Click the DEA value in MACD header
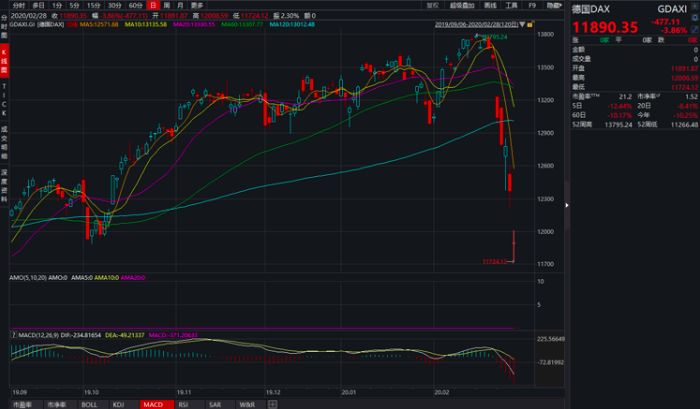The image size is (700, 409). pos(125,335)
